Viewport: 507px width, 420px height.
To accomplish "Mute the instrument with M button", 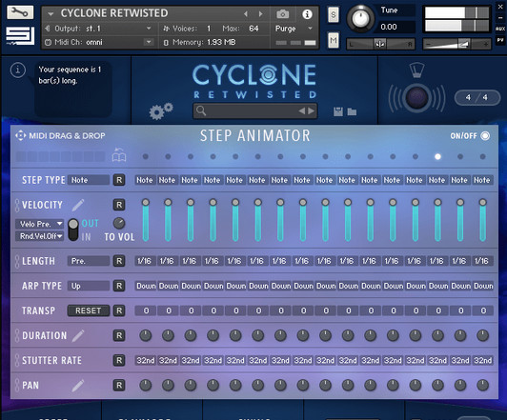I will point(334,40).
